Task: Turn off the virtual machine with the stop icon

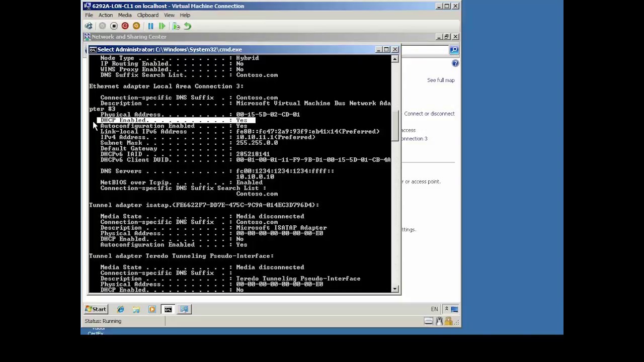Action: (114, 26)
